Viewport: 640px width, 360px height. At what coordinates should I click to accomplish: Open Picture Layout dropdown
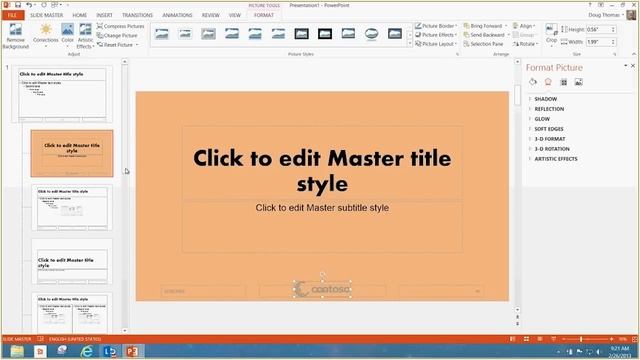[x=436, y=44]
